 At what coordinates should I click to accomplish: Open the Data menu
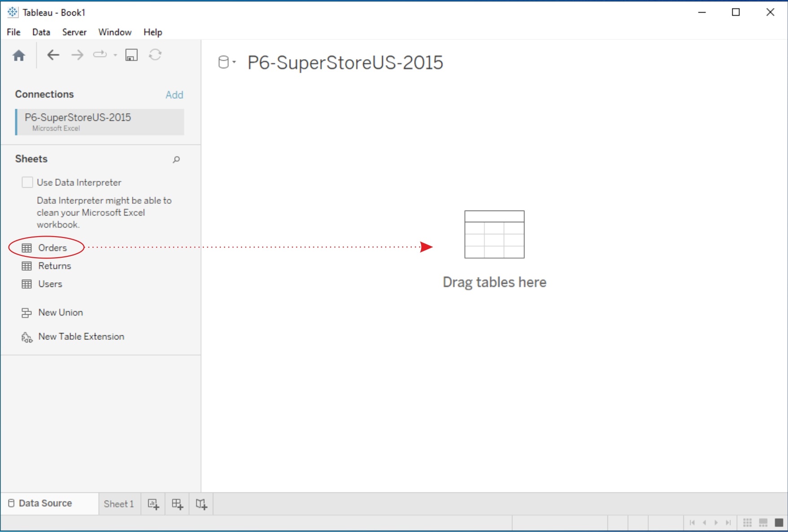pos(41,32)
